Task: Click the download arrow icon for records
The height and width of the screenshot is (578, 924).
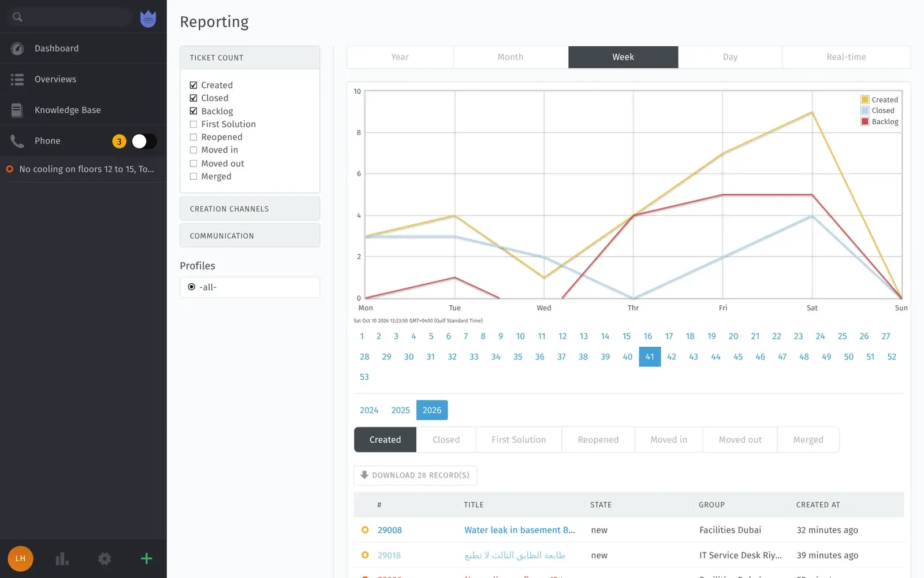Action: pyautogui.click(x=364, y=475)
